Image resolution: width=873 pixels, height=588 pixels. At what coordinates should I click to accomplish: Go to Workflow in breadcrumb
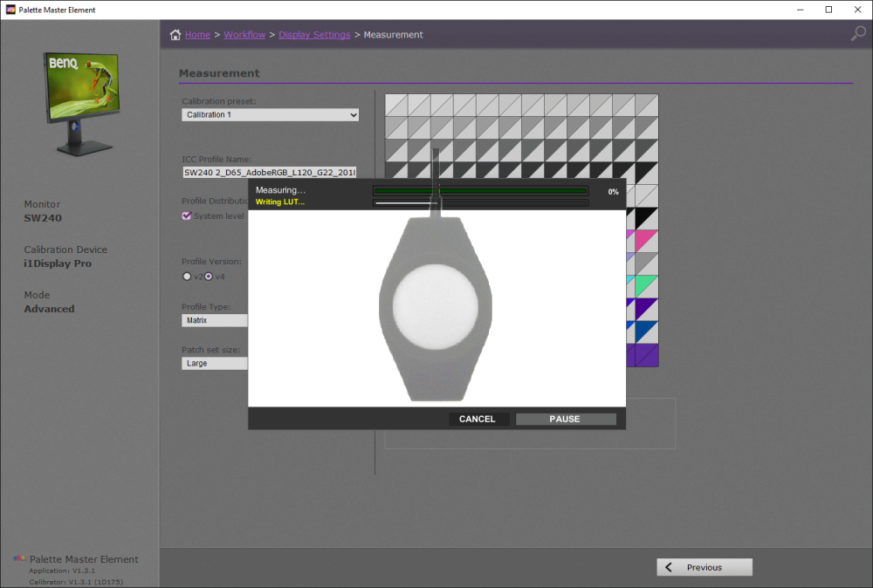pos(244,35)
